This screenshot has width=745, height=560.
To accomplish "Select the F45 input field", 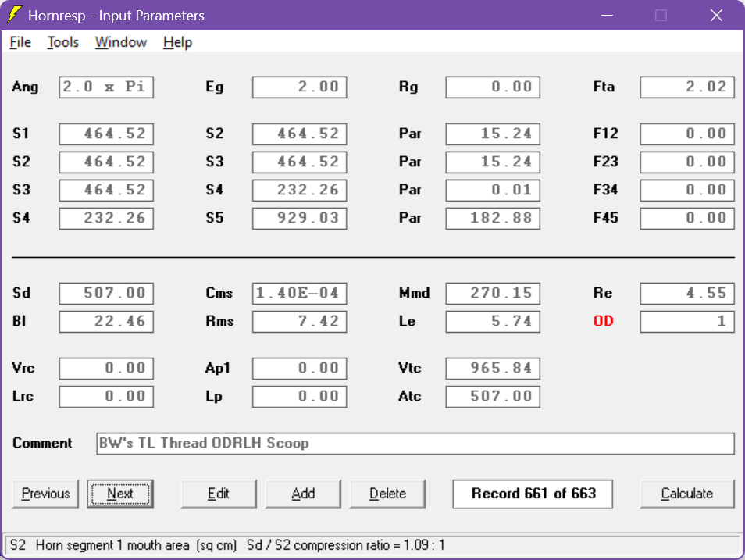I will pyautogui.click(x=687, y=218).
